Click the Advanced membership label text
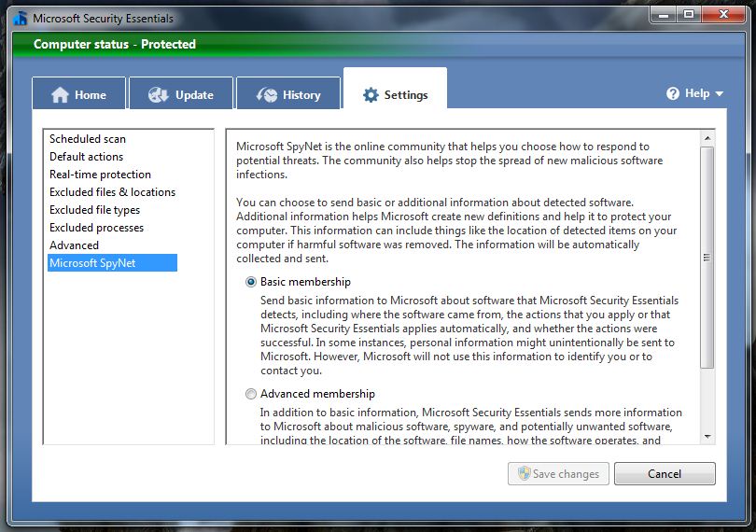The height and width of the screenshot is (532, 756). (317, 394)
